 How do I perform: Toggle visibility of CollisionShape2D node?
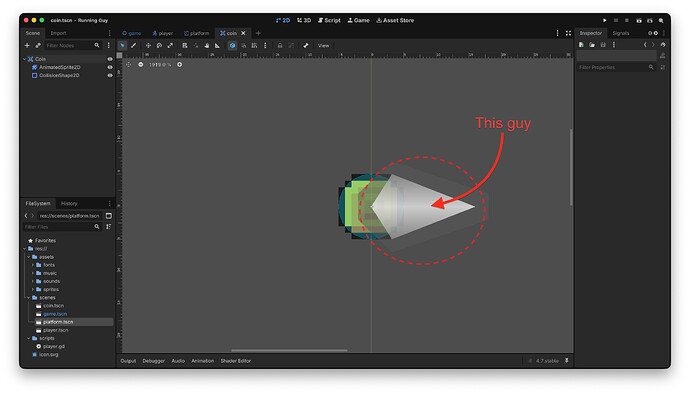tap(110, 75)
